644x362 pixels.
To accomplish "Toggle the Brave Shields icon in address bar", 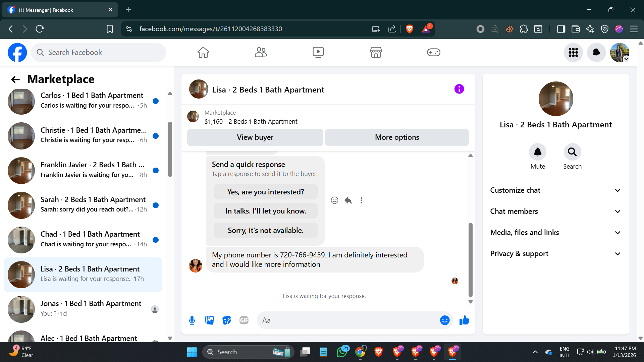I will click(409, 29).
